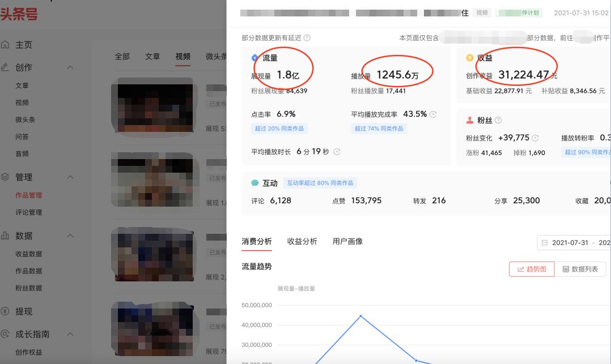Click the 点赞 153,795 value
611x364 pixels.
(x=366, y=200)
